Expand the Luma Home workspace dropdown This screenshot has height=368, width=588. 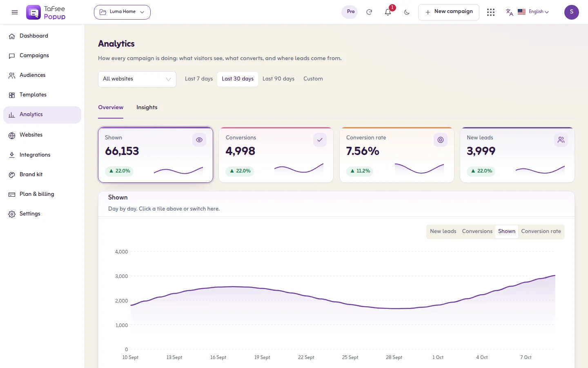[x=122, y=12]
